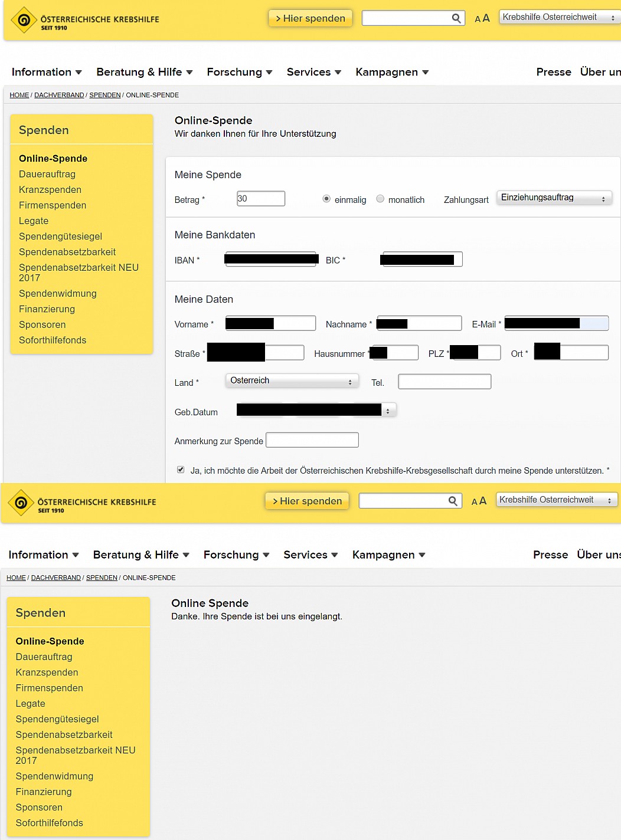Open the Geb.Datum dropdown arrow
The width and height of the screenshot is (621, 840).
pyautogui.click(x=388, y=411)
